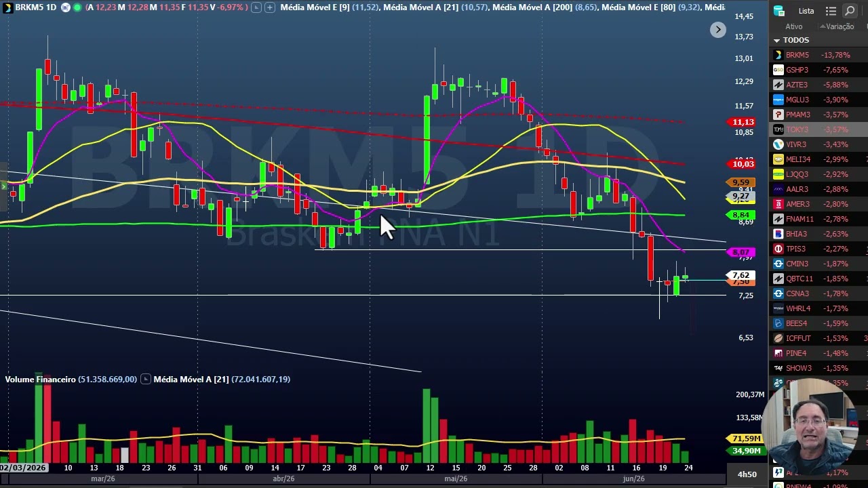Viewport: 868px width, 488px height.
Task: Select the Média Móvel E [80] indicator label
Action: tap(638, 7)
